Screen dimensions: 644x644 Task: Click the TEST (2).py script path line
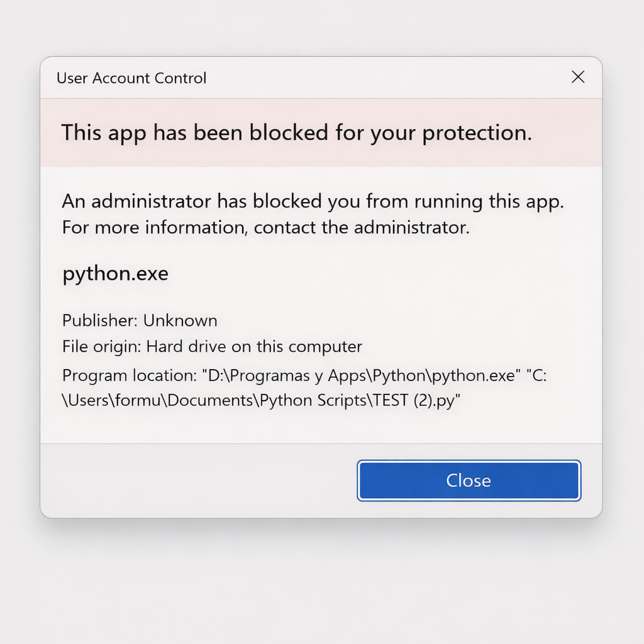click(262, 401)
